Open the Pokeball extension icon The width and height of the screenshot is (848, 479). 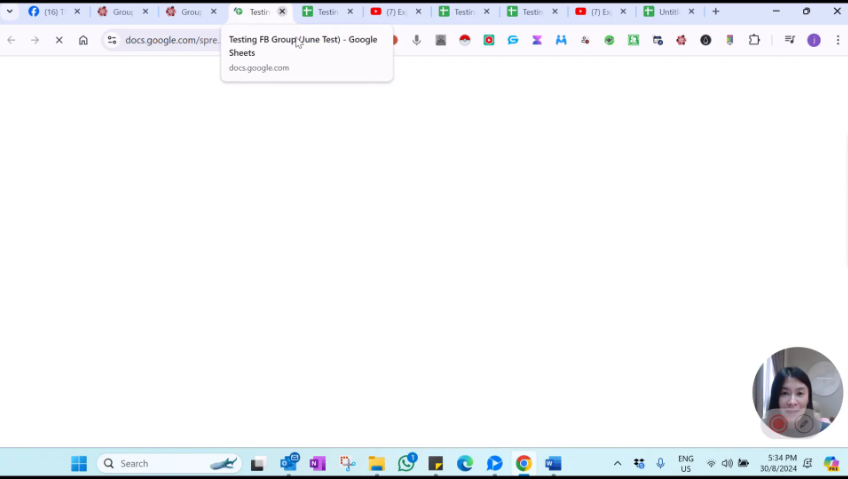coord(465,40)
